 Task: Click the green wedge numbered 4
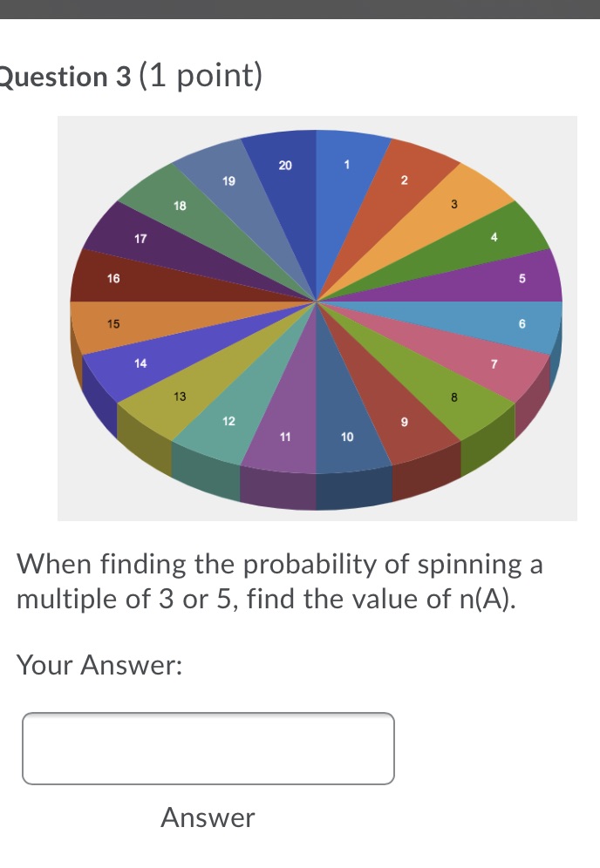(x=493, y=237)
